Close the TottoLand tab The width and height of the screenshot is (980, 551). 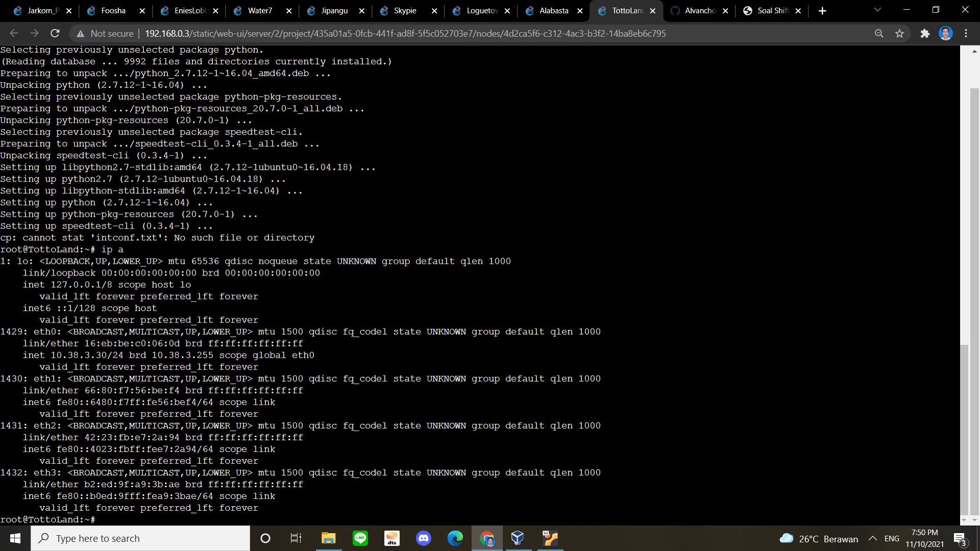(653, 11)
